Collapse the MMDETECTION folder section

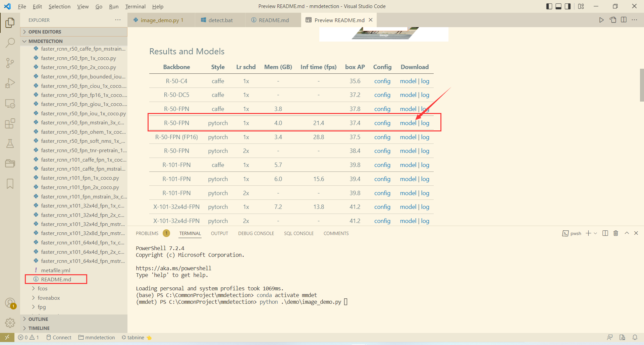pos(74,41)
